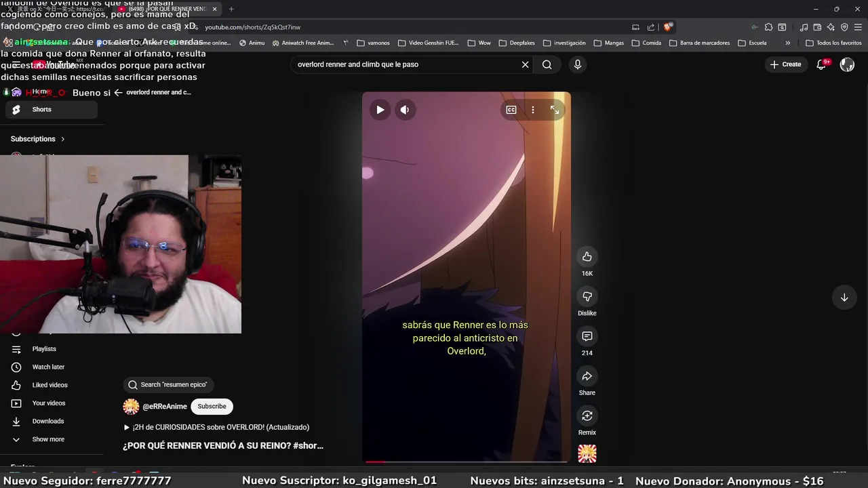Dislike this Short
Viewport: 868px width, 488px height.
[587, 296]
